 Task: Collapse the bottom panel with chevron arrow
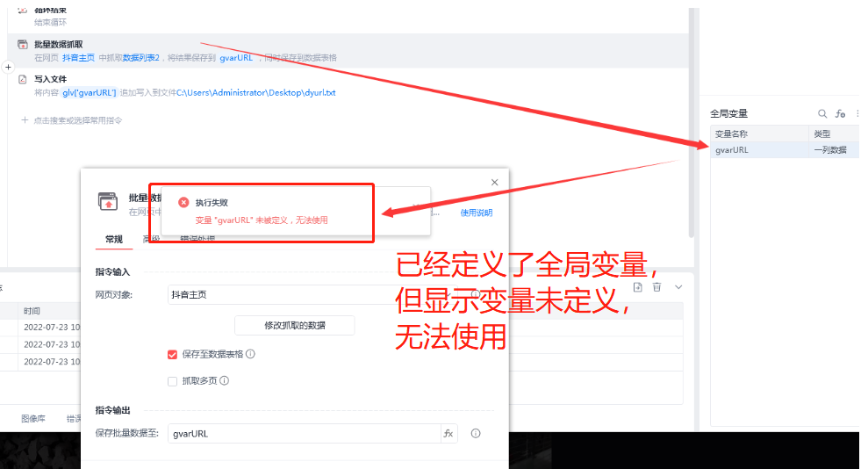[678, 287]
